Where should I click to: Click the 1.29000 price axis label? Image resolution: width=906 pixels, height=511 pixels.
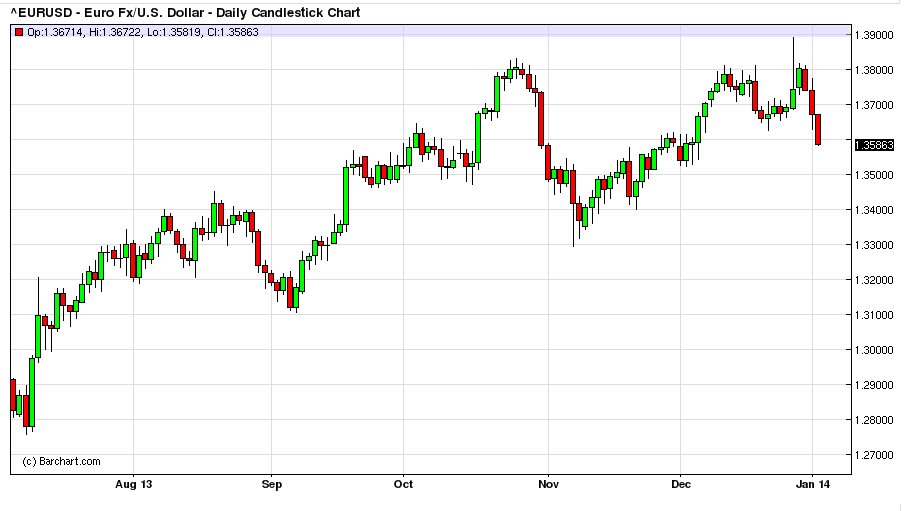874,385
